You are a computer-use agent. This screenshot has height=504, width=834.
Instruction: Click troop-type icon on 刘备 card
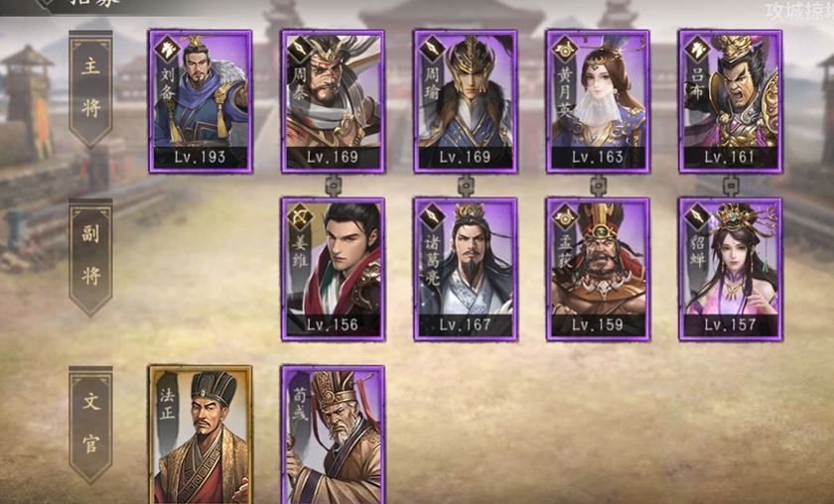coord(166,50)
